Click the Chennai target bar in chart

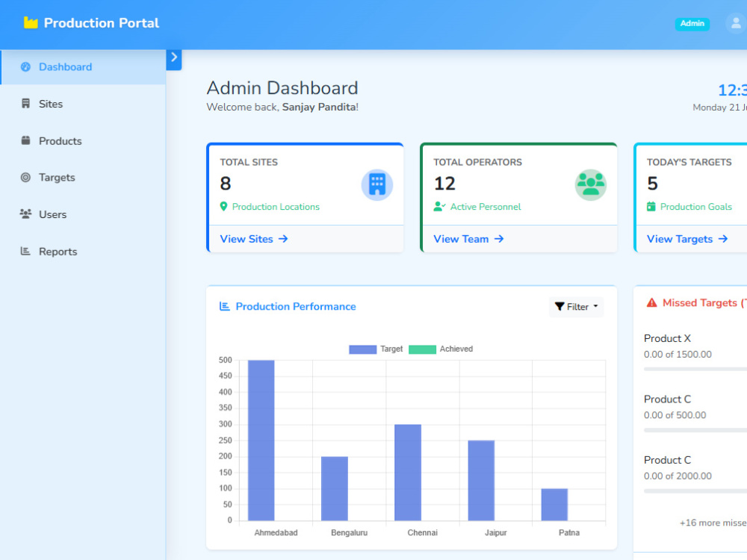click(x=408, y=473)
